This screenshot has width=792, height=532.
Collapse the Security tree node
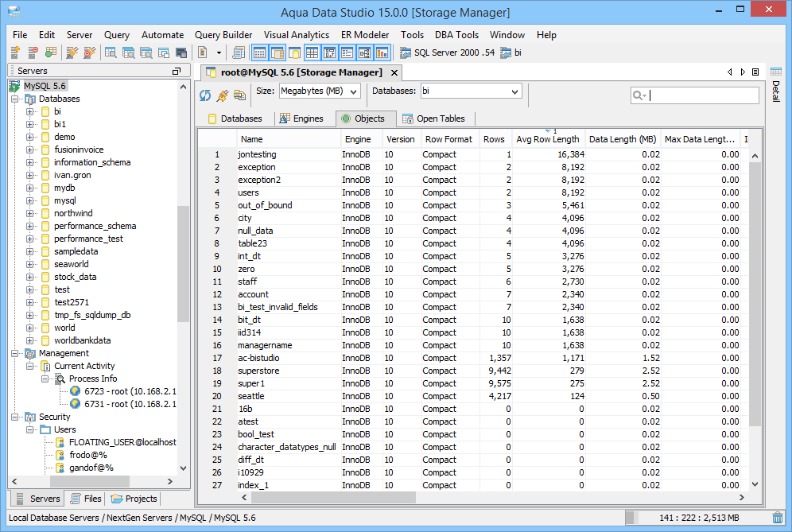pos(14,417)
